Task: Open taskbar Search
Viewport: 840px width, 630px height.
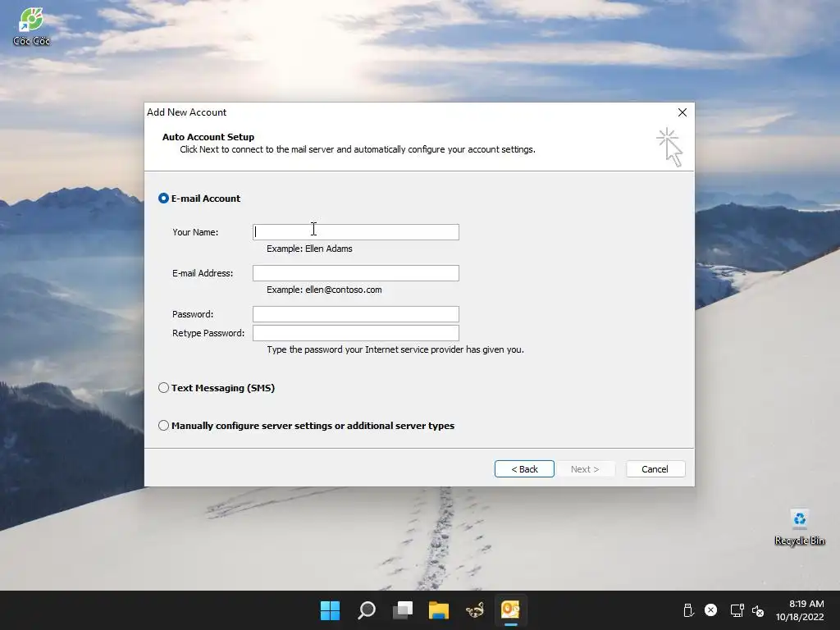Action: [x=367, y=610]
